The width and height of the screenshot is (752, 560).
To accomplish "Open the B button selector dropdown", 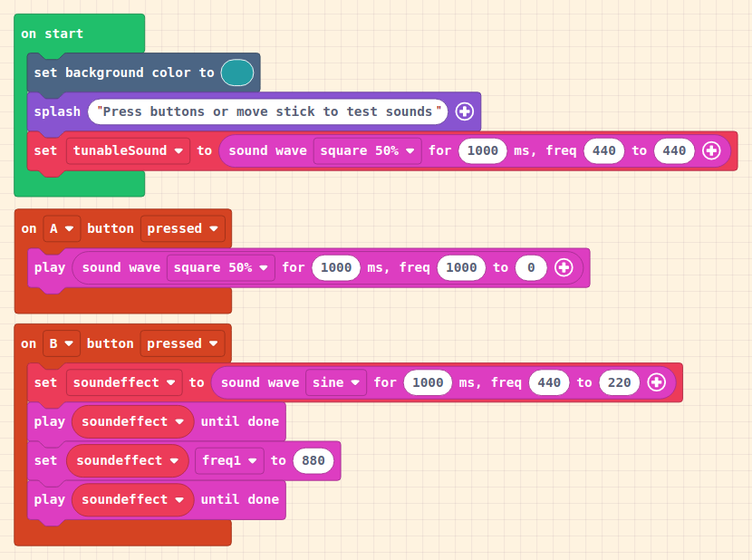I will 62,343.
